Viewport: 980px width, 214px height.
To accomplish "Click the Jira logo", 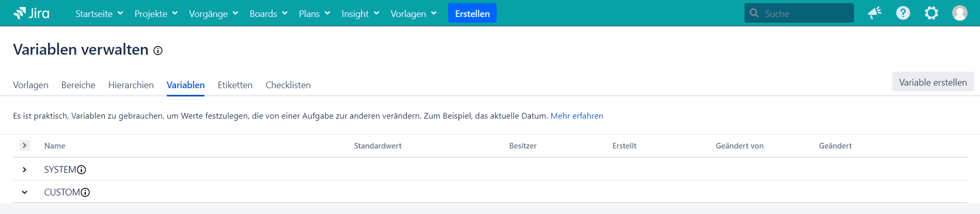I will click(31, 13).
